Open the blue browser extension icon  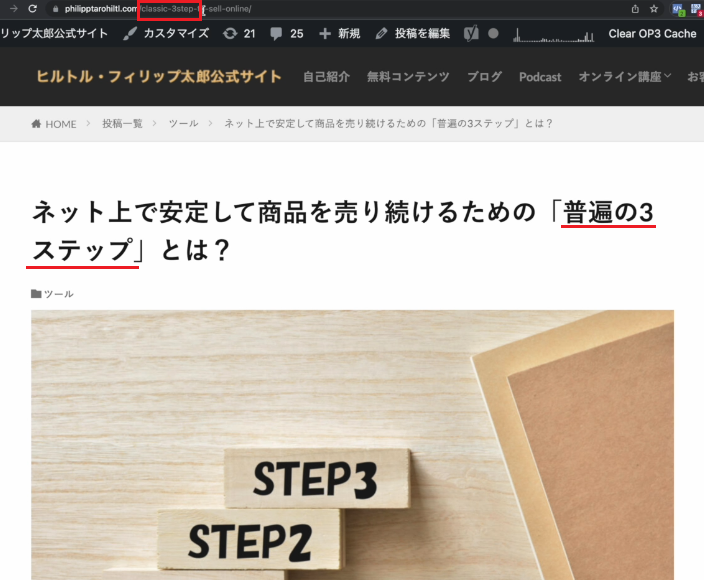point(677,9)
